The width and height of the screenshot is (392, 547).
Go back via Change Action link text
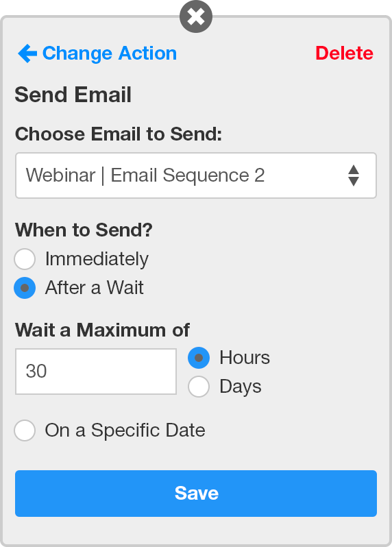coord(110,53)
